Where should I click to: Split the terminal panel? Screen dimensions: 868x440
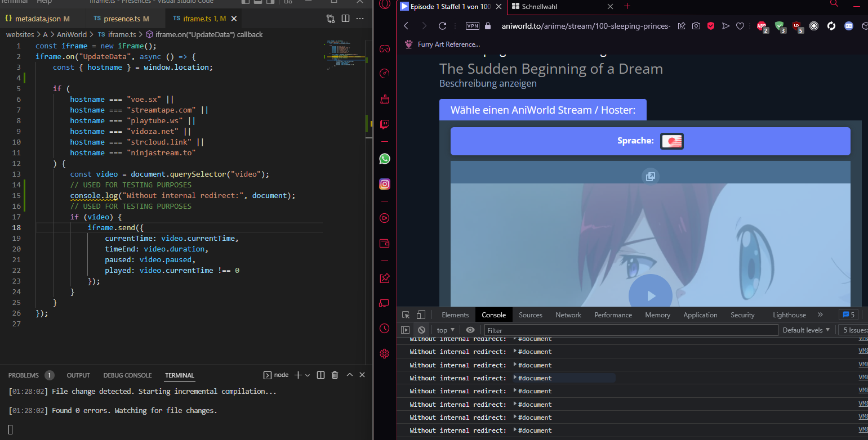click(321, 375)
